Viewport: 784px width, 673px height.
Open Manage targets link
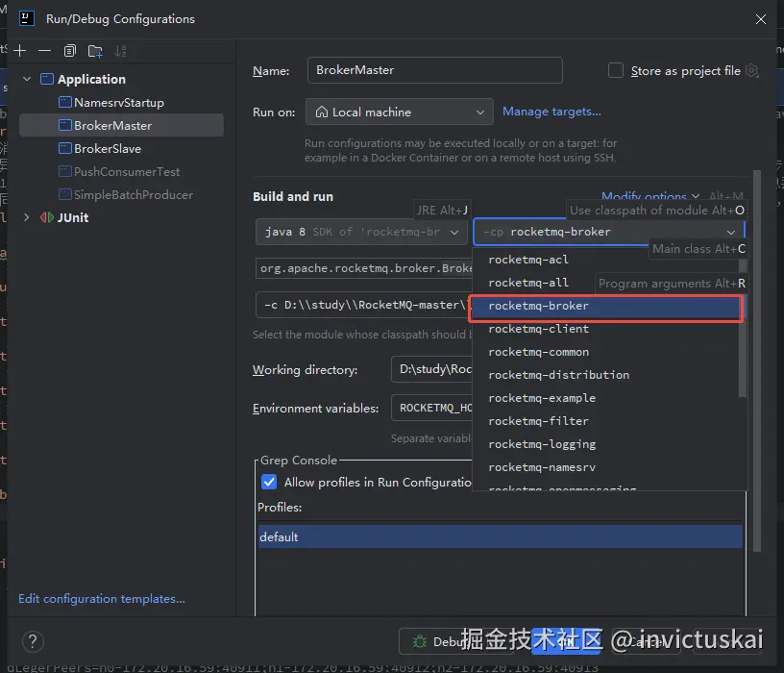pyautogui.click(x=551, y=112)
